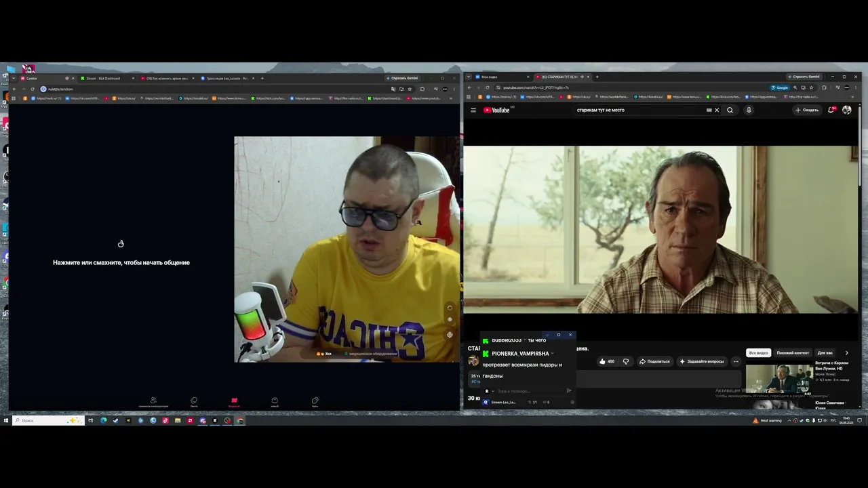This screenshot has width=868, height=488.
Task: Open YouTube hamburger guide menu
Action: coord(473,110)
